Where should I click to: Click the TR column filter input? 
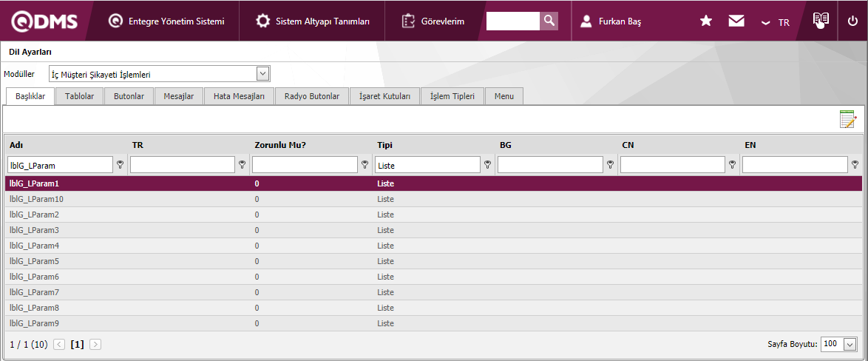182,165
